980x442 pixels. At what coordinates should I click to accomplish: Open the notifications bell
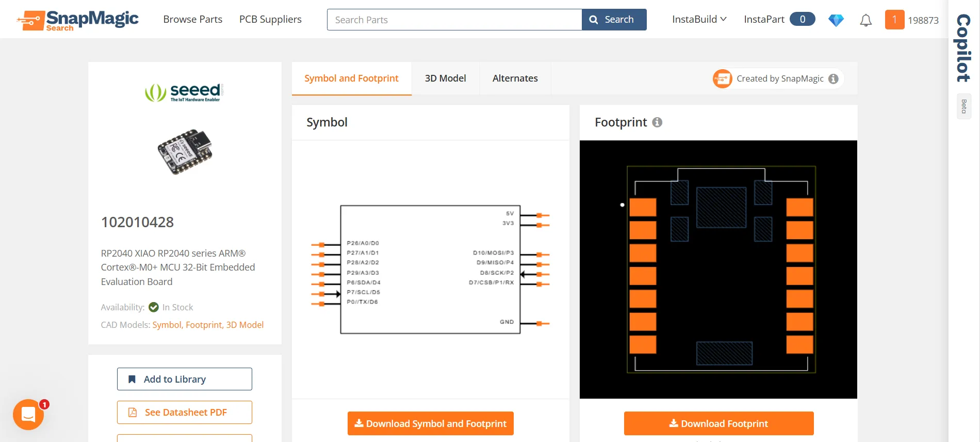[865, 20]
